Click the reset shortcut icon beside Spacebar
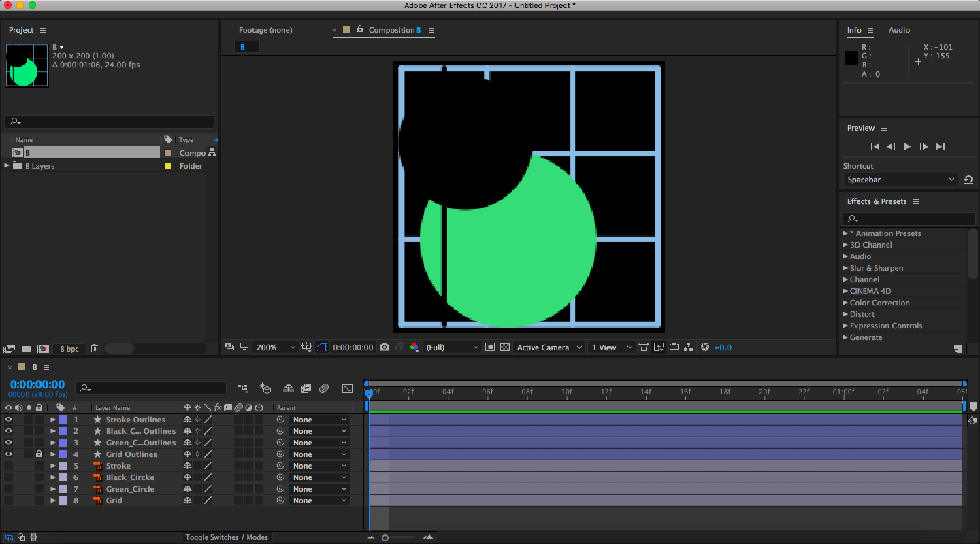Image resolution: width=980 pixels, height=544 pixels. [x=968, y=180]
